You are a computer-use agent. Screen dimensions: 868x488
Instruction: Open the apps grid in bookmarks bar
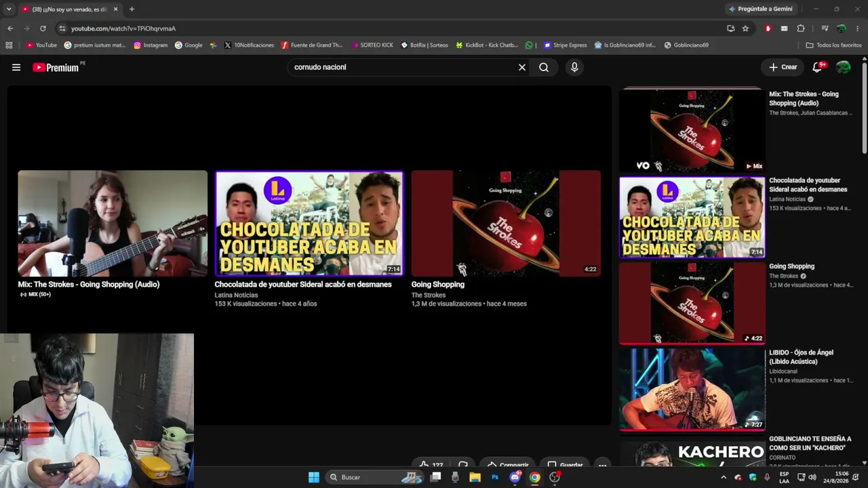(9, 45)
